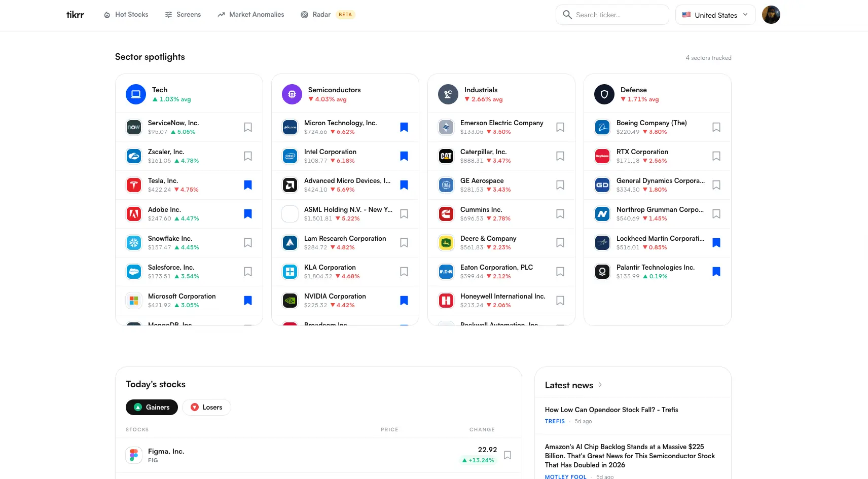Bookmark Figma, Inc. in Today's stocks
This screenshot has width=868, height=479.
tap(508, 455)
